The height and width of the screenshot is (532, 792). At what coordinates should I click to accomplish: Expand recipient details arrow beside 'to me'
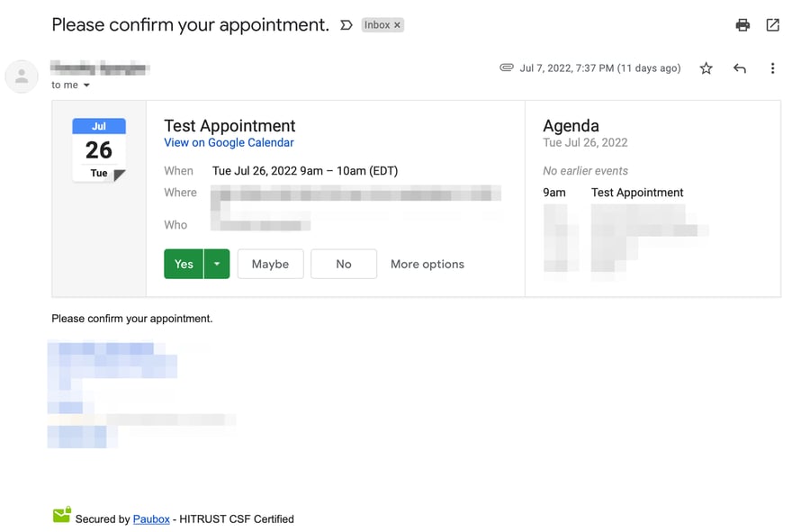coord(86,86)
